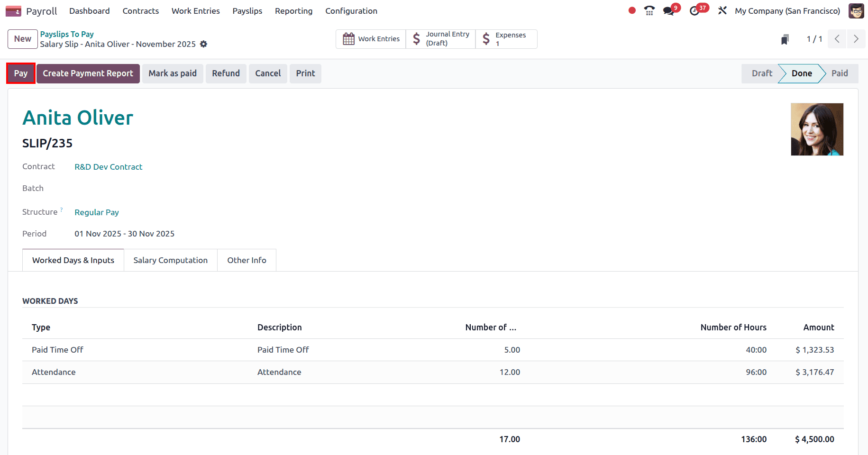Click the Journal Entry Draft button
The image size is (868, 455).
point(440,38)
